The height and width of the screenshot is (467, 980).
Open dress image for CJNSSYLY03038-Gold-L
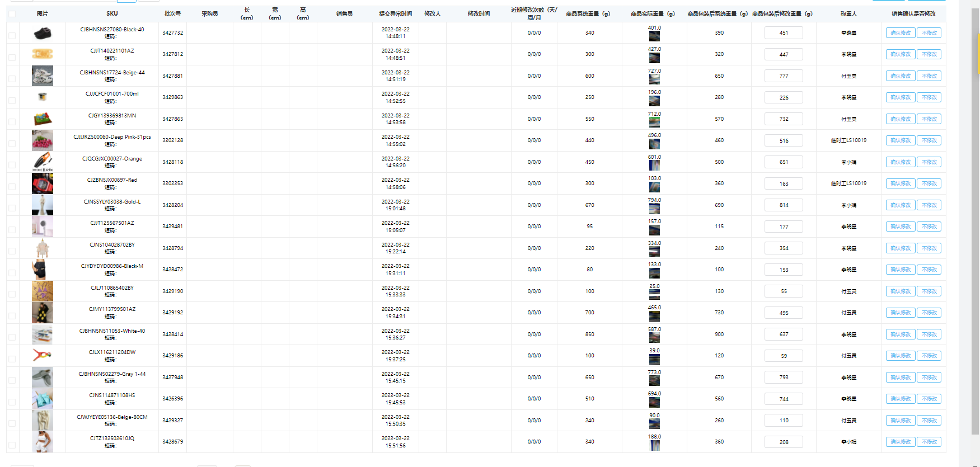43,205
